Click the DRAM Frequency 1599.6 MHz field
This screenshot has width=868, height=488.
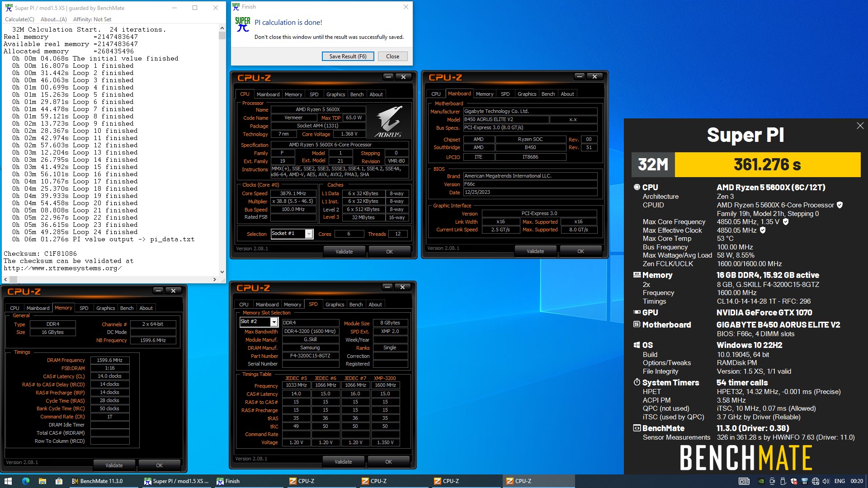pos(110,360)
